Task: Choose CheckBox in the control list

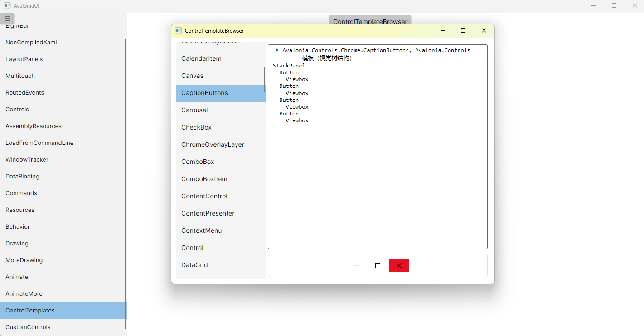Action: (x=220, y=128)
